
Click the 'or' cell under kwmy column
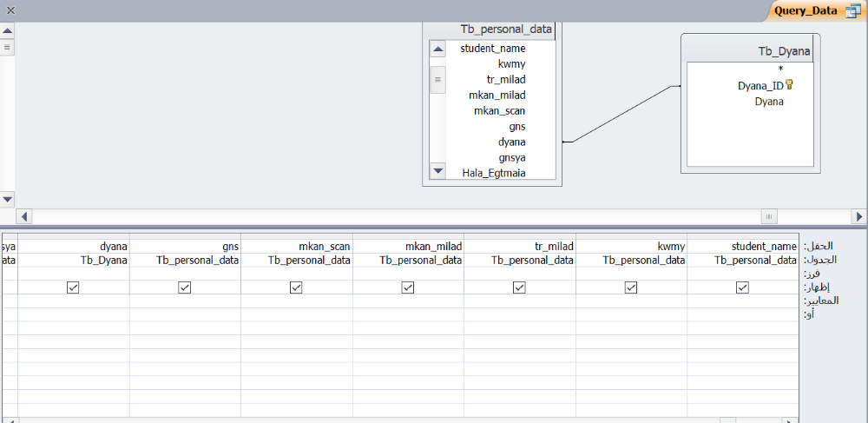click(x=631, y=314)
